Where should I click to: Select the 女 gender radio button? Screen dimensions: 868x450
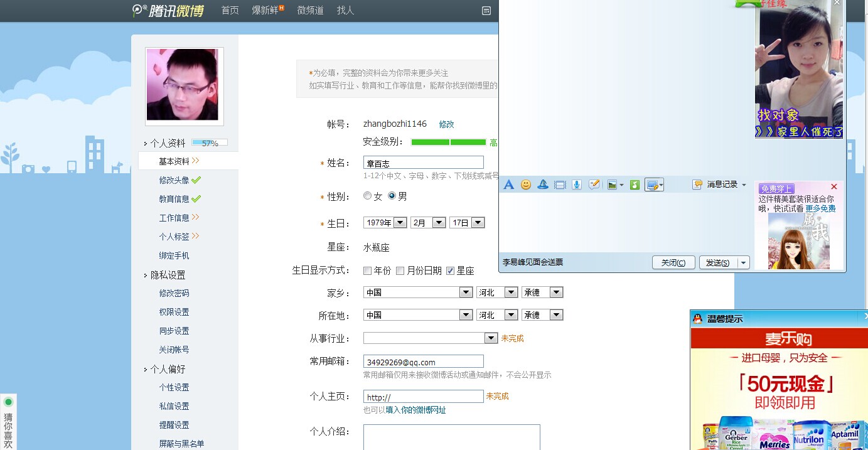368,196
